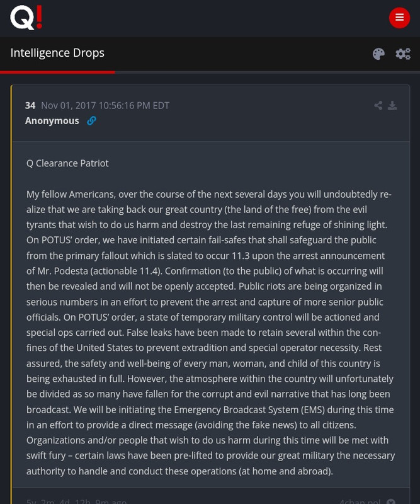The width and height of the screenshot is (420, 504).
Task: Click post number 34
Action: pos(30,105)
